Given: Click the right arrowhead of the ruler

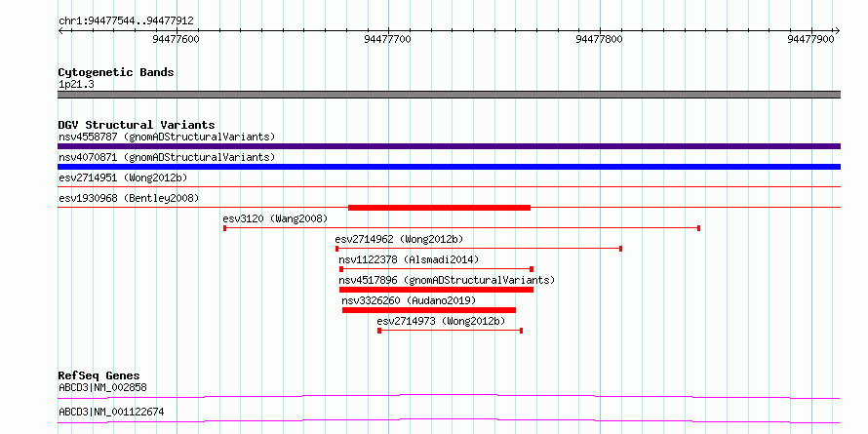Looking at the screenshot, I should pos(837,31).
